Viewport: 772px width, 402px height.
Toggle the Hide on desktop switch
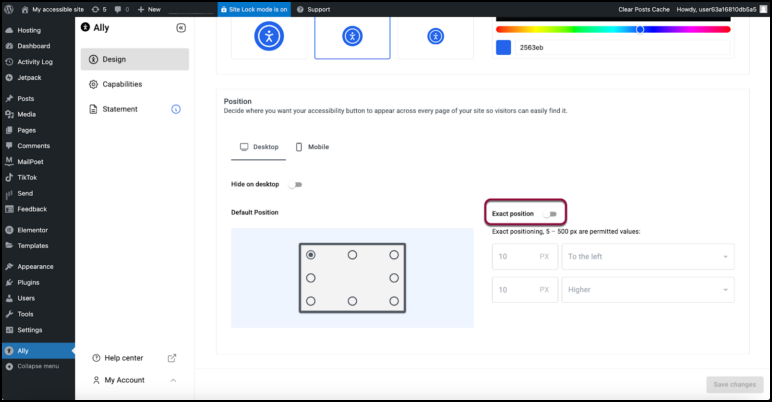pos(295,184)
